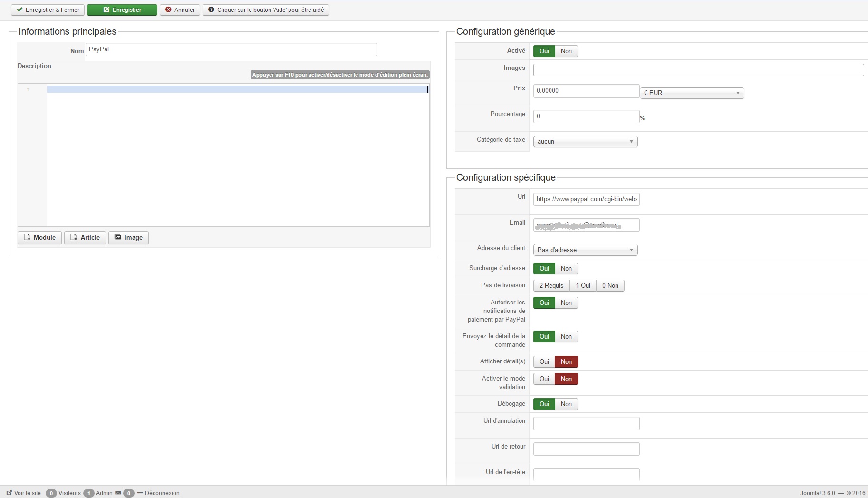
Task: Click the checkmark icon on Enregistrer & Fermer
Action: (x=19, y=10)
